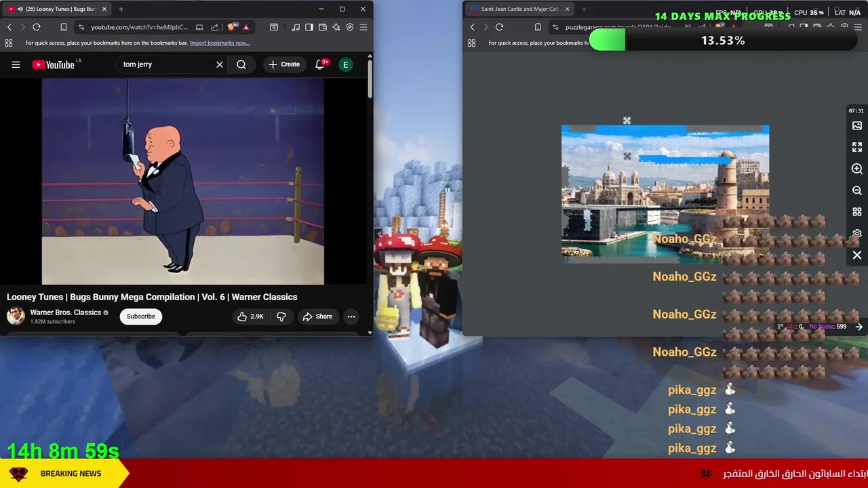Reload the puzzlegarage page
The height and width of the screenshot is (488, 868).
[x=500, y=27]
